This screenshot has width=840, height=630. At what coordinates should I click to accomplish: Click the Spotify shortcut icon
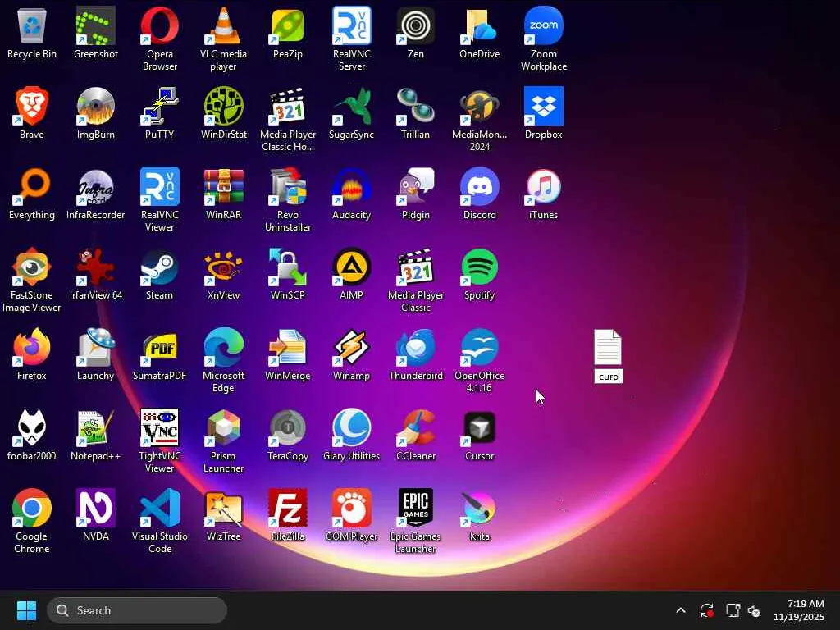[480, 268]
